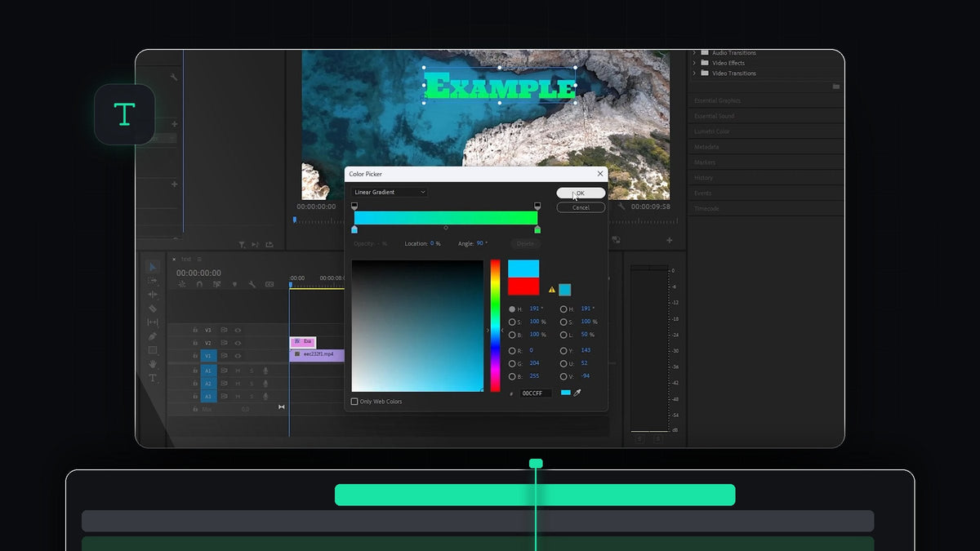Select the left opacity stop above gradient
This screenshot has width=980, height=551.
tap(354, 207)
